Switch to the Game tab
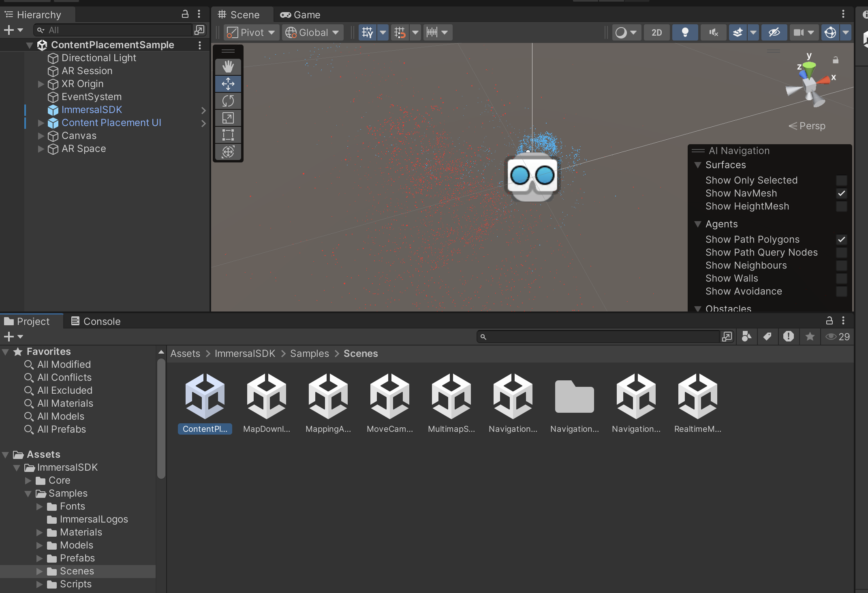868x593 pixels. (300, 15)
